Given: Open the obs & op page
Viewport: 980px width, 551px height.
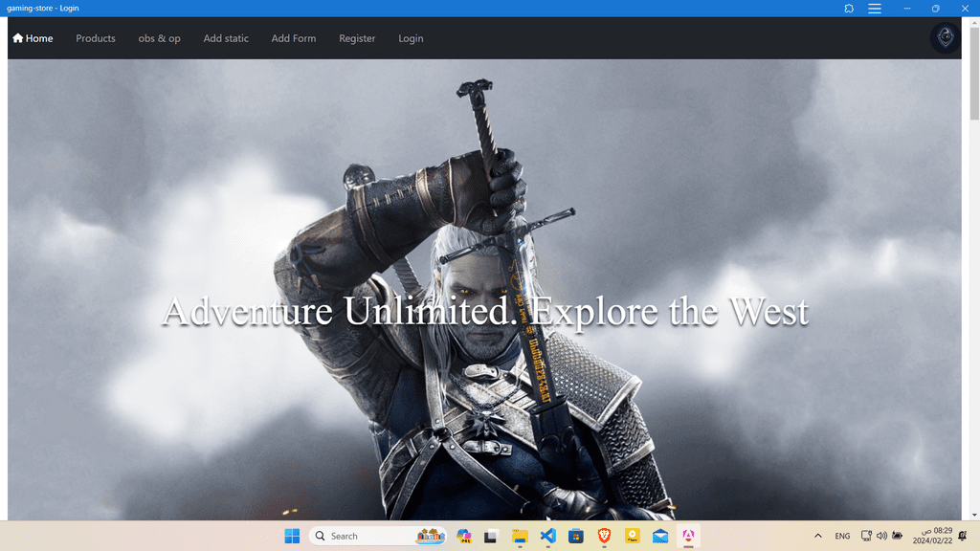Looking at the screenshot, I should 160,38.
